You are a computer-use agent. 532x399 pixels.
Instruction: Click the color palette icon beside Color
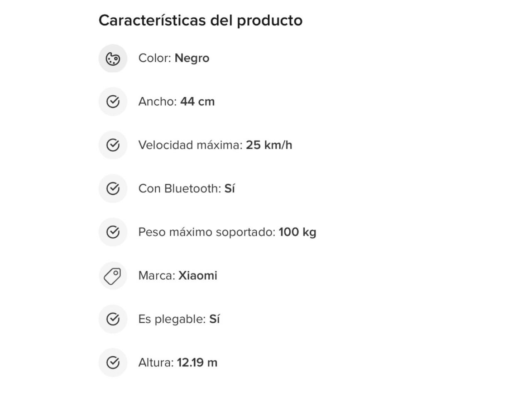coord(113,59)
